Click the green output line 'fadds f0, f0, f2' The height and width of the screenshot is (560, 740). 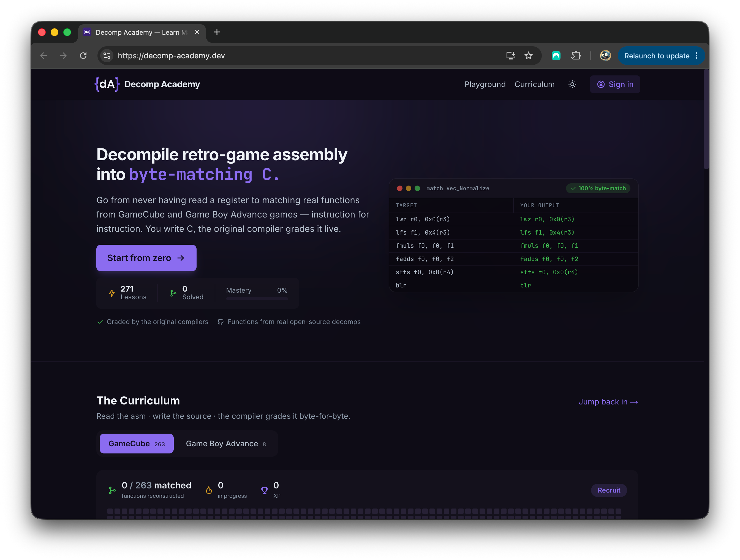point(549,259)
